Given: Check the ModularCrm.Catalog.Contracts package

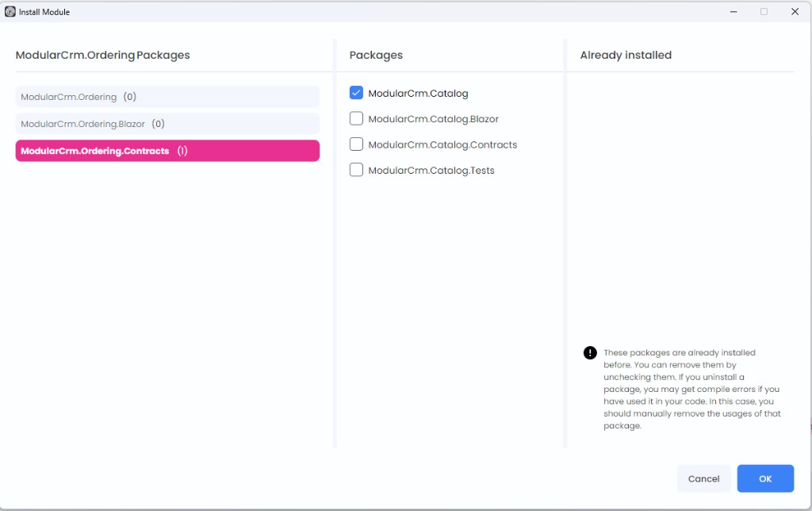Looking at the screenshot, I should click(356, 144).
